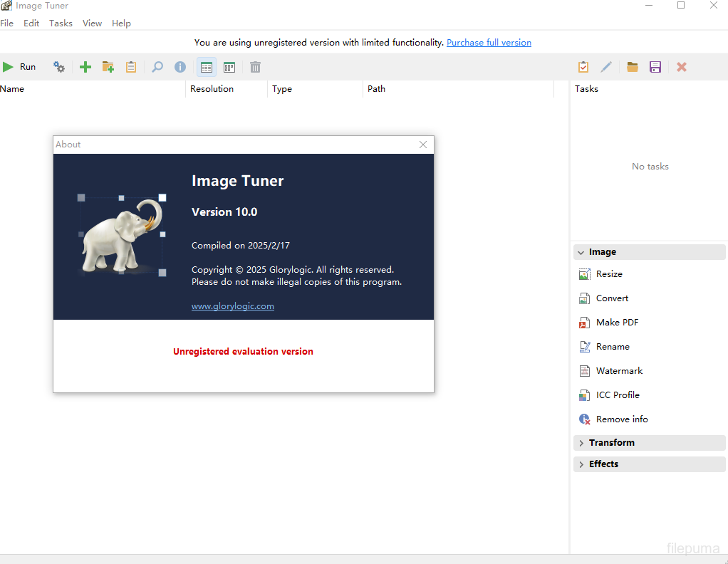Image resolution: width=728 pixels, height=564 pixels.
Task: Add images with the green plus icon
Action: click(85, 67)
